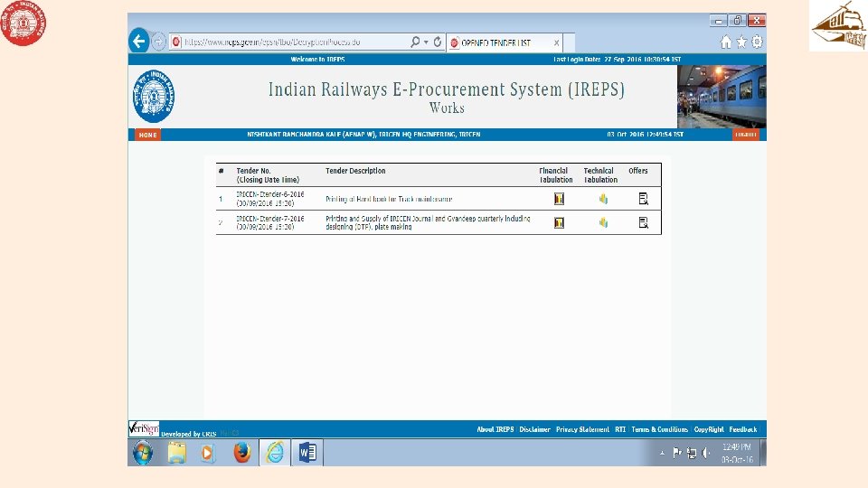Open Microsoft Word from the taskbar
The width and height of the screenshot is (868, 488).
[307, 453]
